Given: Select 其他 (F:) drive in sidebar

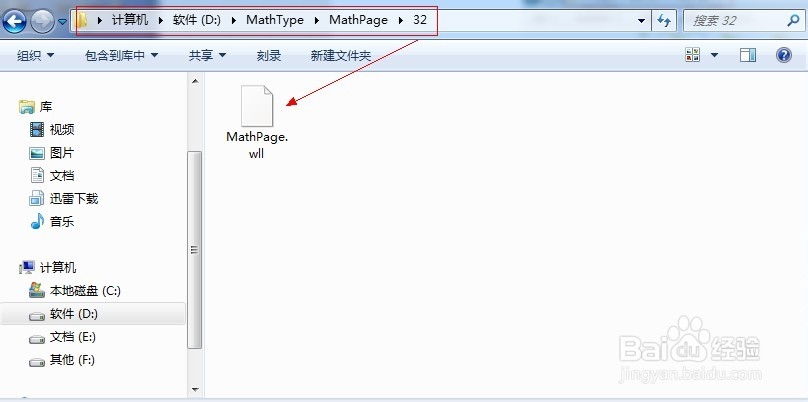Looking at the screenshot, I should (x=72, y=360).
